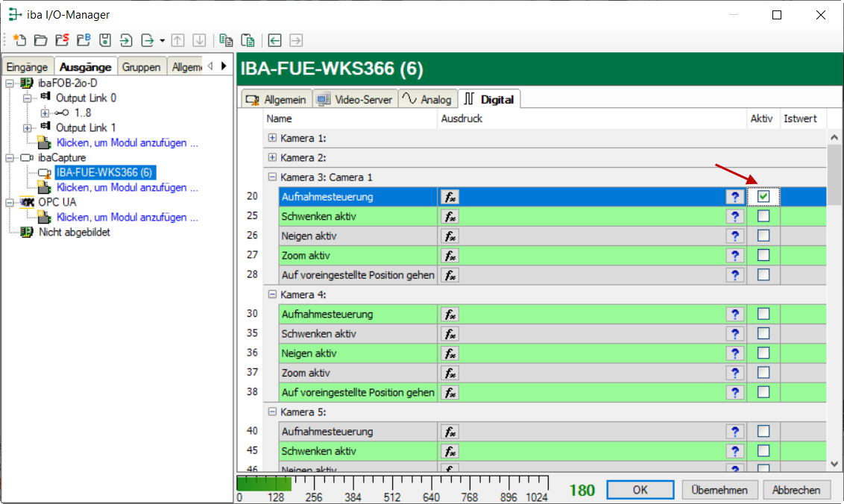Click the paste toolbar icon
The height and width of the screenshot is (504, 844).
pos(248,40)
